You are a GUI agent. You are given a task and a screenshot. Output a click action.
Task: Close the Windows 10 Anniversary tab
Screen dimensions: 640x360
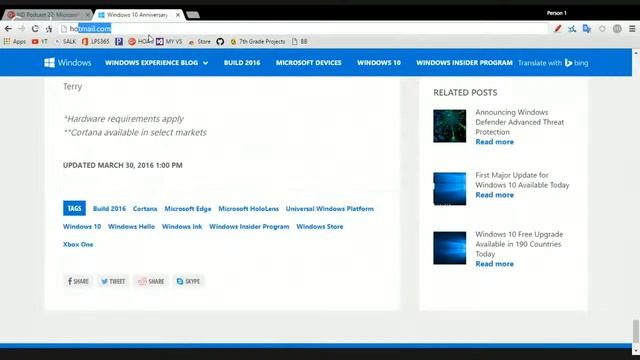tap(178, 15)
